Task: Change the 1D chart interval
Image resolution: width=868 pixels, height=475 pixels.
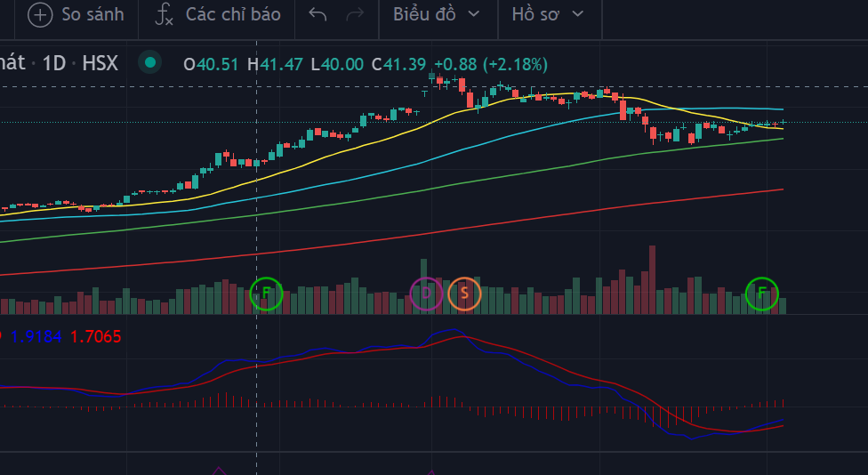Action: click(55, 63)
